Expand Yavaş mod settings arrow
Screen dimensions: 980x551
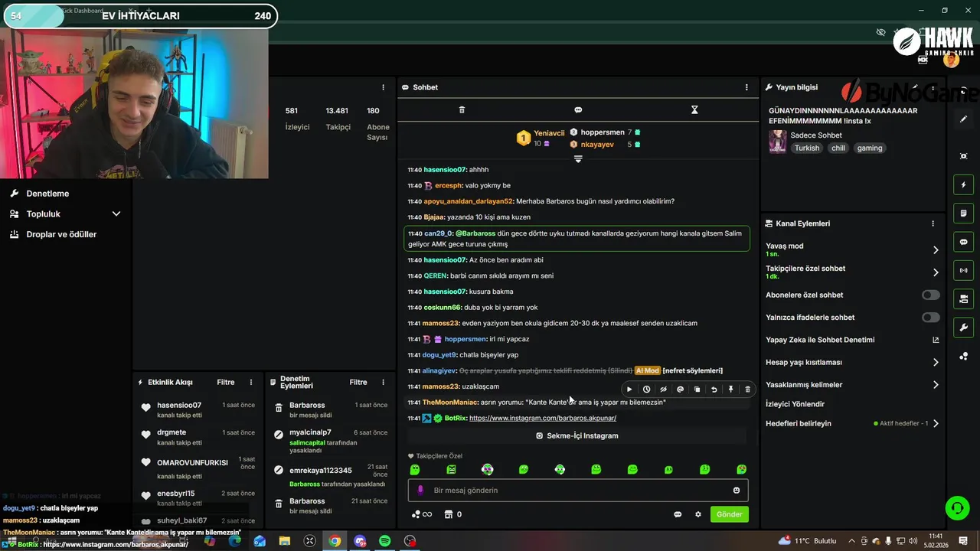(x=936, y=250)
